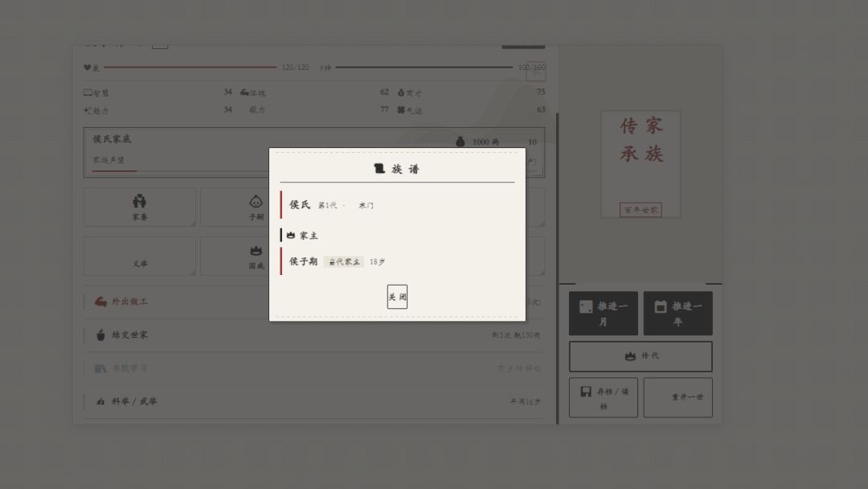The width and height of the screenshot is (868, 489).
Task: Click the crown icon next to 家主
Action: point(291,236)
